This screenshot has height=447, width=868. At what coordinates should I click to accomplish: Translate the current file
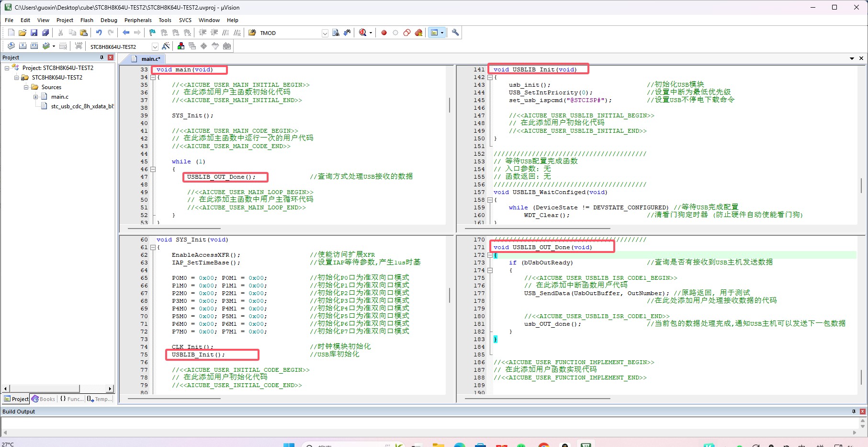pyautogui.click(x=11, y=46)
